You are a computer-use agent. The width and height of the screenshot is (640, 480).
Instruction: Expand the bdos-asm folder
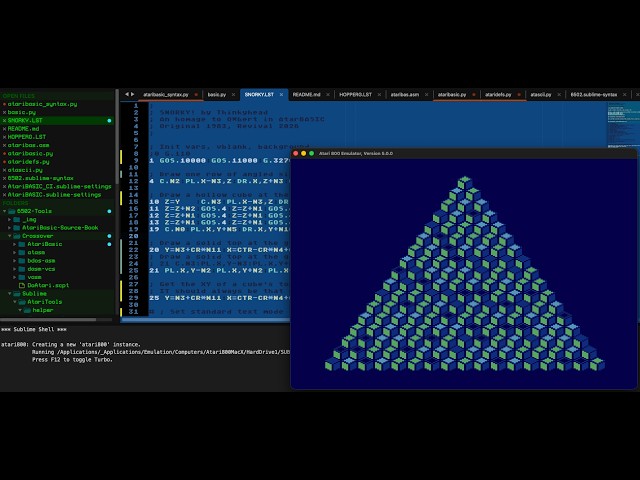15,261
